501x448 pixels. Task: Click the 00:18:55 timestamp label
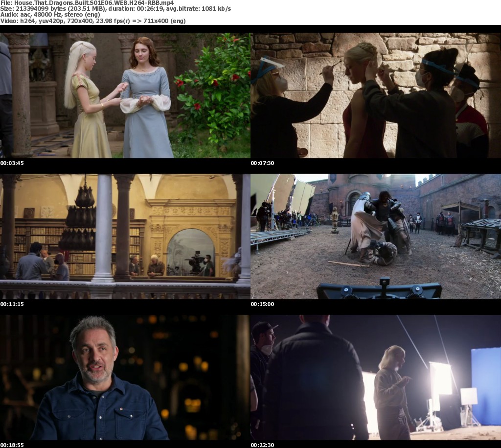(12, 445)
